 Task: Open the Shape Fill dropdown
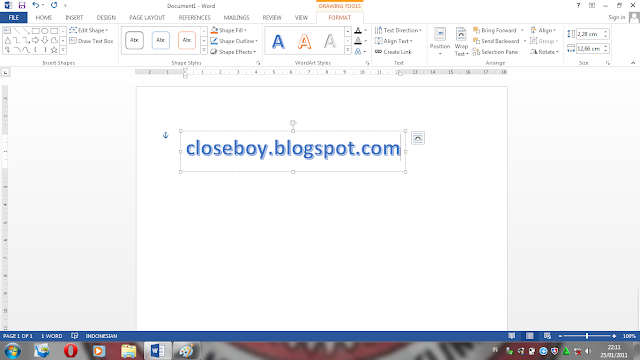[x=229, y=30]
